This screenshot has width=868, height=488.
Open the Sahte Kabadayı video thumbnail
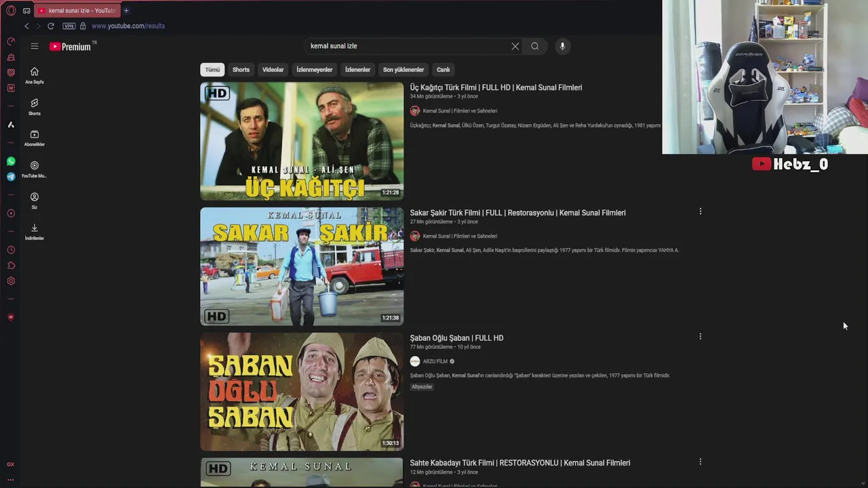pos(302,473)
